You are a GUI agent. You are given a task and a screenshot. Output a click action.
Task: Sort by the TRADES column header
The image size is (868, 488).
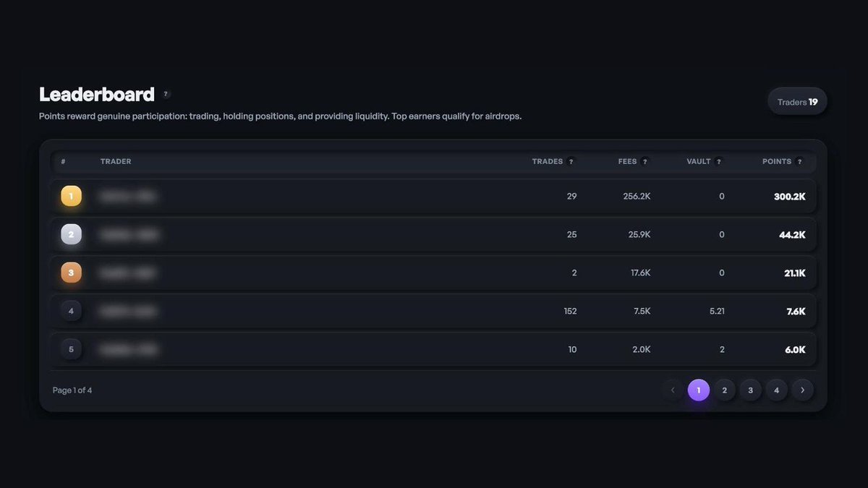(x=548, y=161)
